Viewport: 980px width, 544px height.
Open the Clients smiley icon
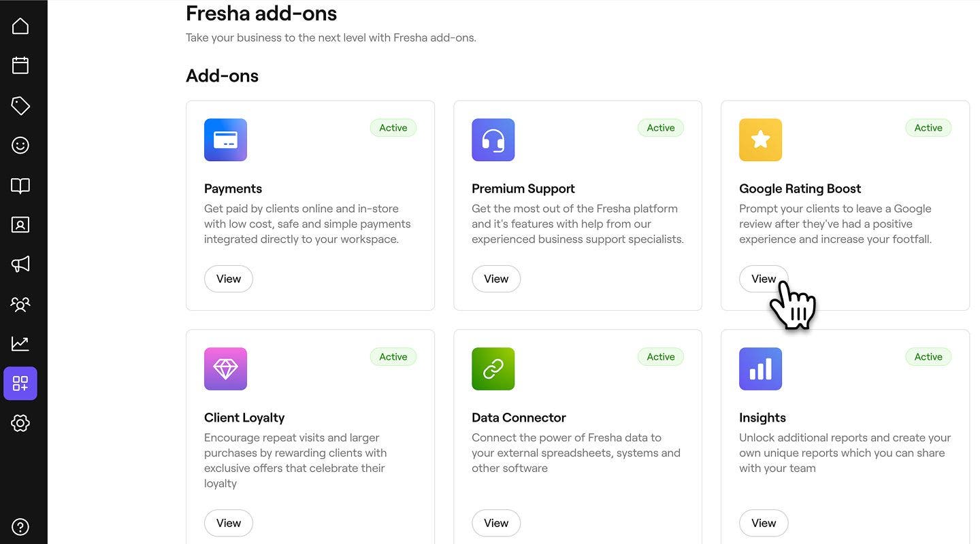tap(20, 145)
